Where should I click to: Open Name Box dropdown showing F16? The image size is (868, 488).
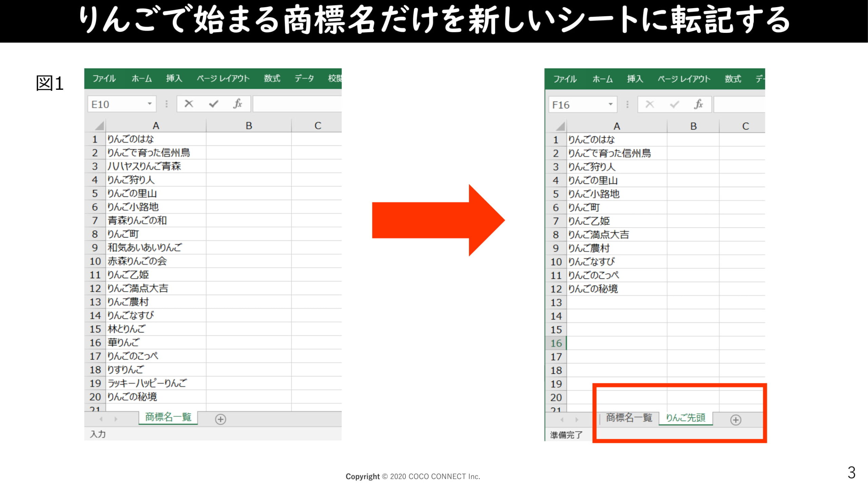point(610,104)
